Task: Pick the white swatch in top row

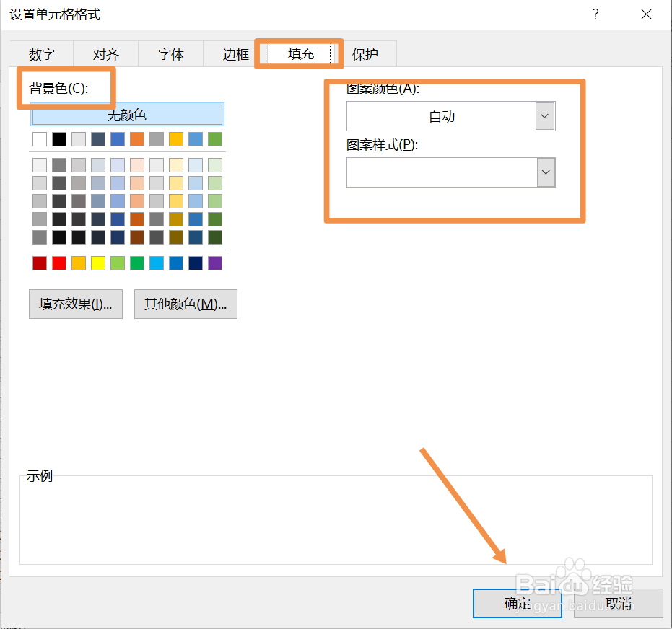Action: point(40,139)
